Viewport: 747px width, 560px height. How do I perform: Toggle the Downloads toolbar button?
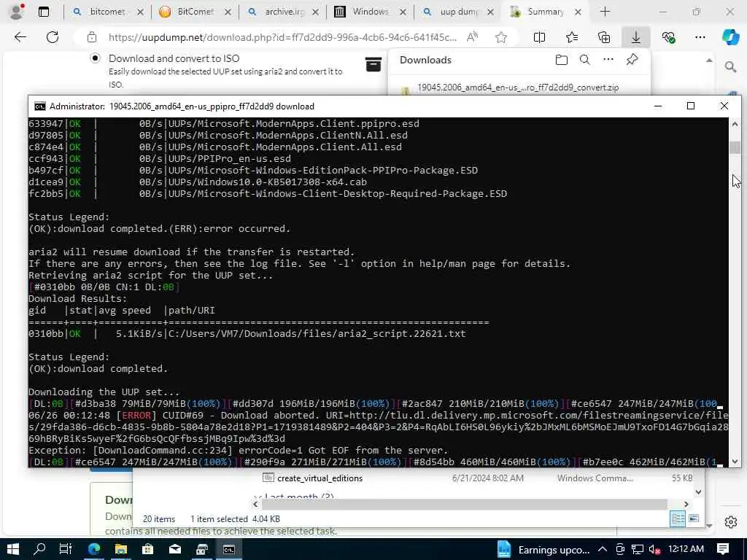(x=636, y=37)
